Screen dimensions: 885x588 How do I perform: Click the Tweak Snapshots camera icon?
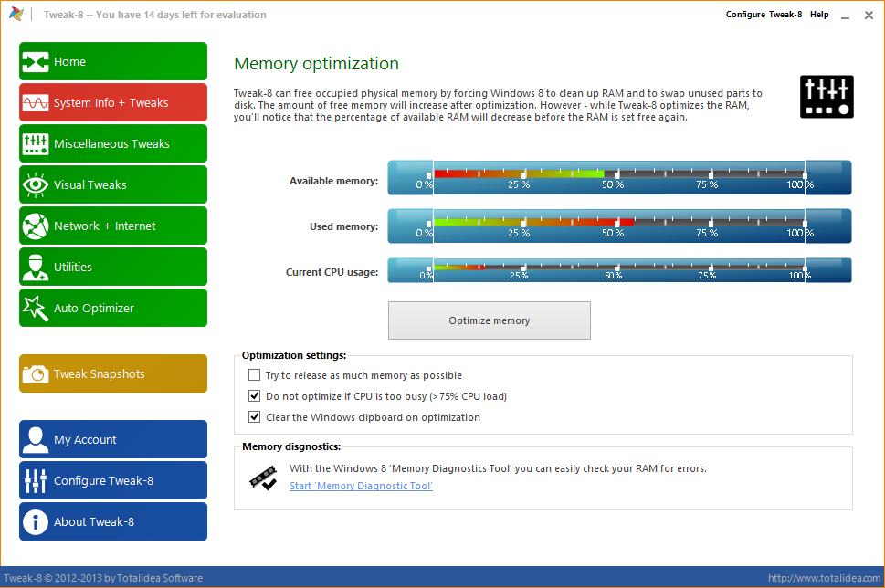[x=36, y=373]
